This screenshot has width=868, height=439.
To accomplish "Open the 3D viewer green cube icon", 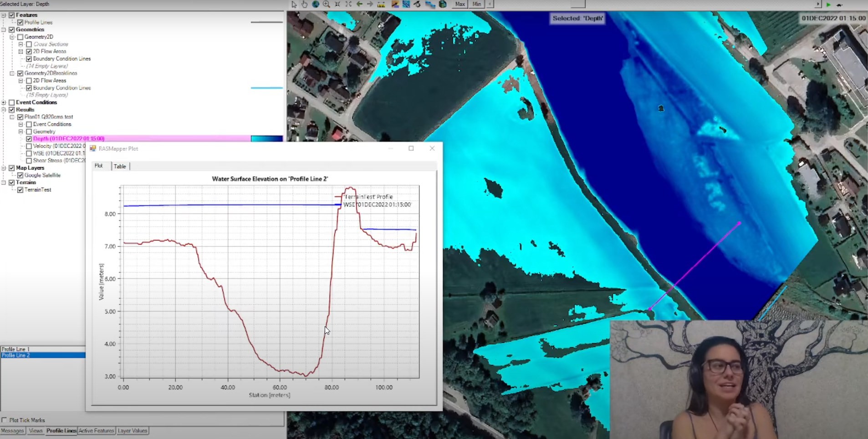I will 443,4.
